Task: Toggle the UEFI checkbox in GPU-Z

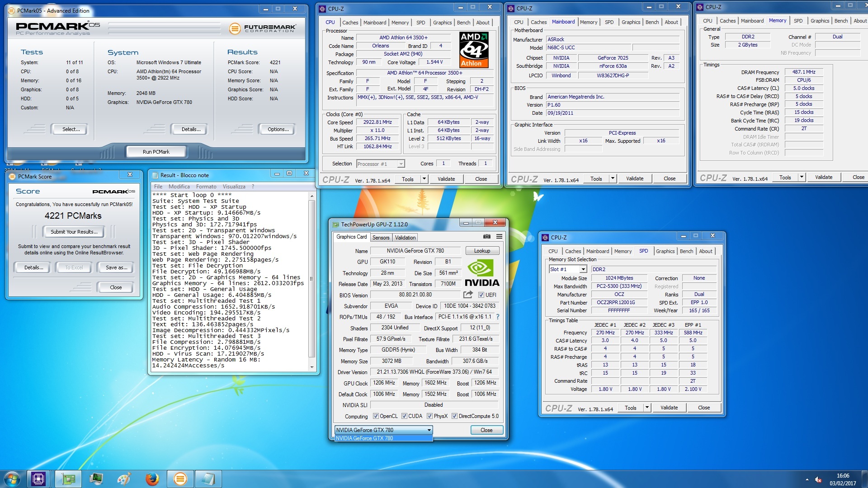Action: (481, 295)
